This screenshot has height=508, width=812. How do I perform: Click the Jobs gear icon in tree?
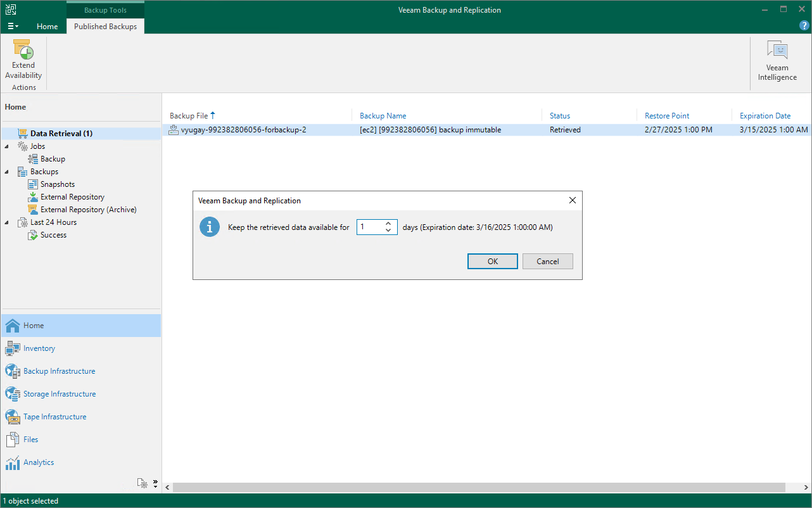tap(23, 146)
